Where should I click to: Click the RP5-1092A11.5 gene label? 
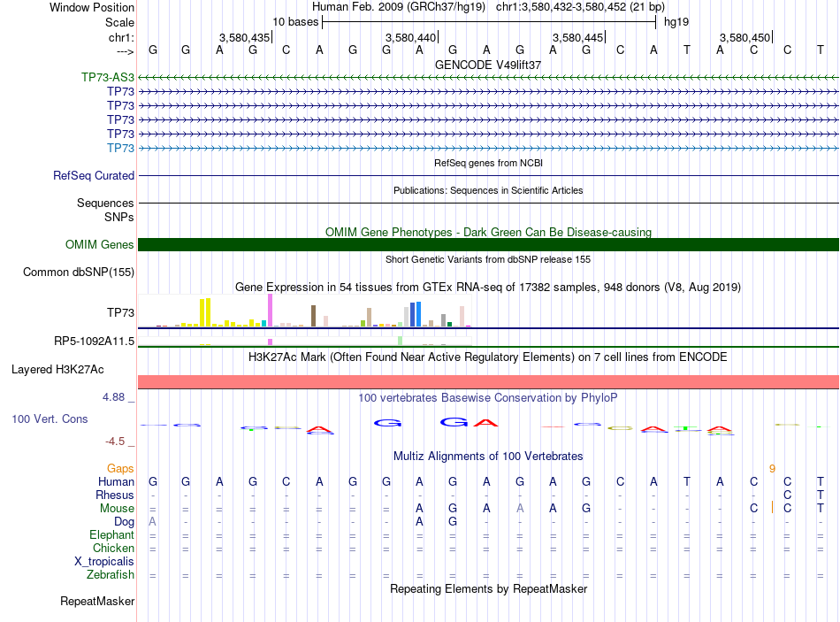pyautogui.click(x=95, y=342)
